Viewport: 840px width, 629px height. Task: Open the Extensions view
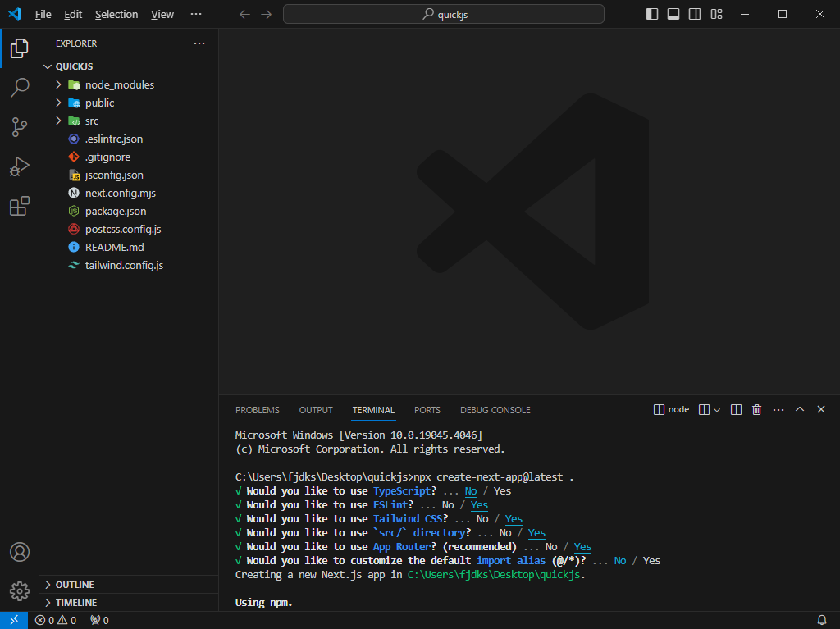[20, 207]
